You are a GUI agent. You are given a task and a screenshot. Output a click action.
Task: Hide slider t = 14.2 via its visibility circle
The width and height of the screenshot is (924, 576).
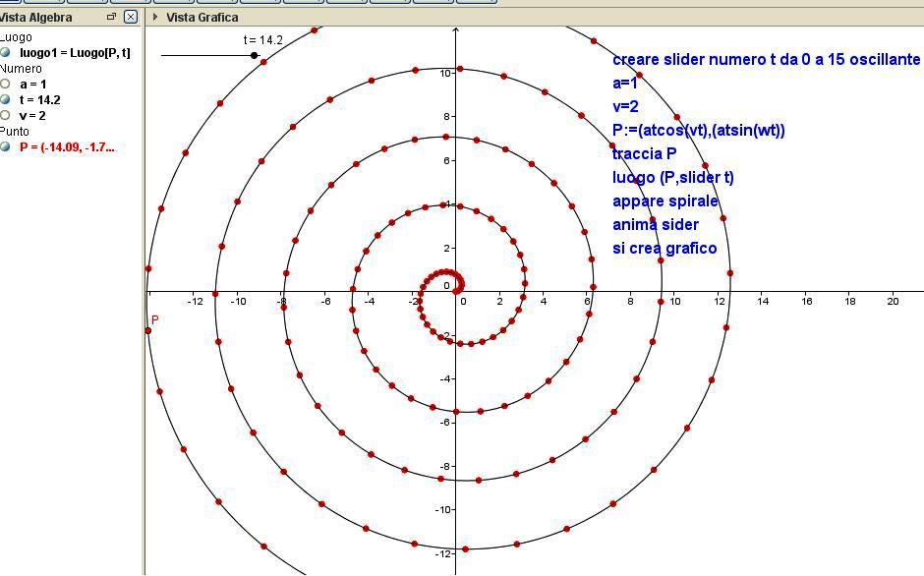coord(5,99)
